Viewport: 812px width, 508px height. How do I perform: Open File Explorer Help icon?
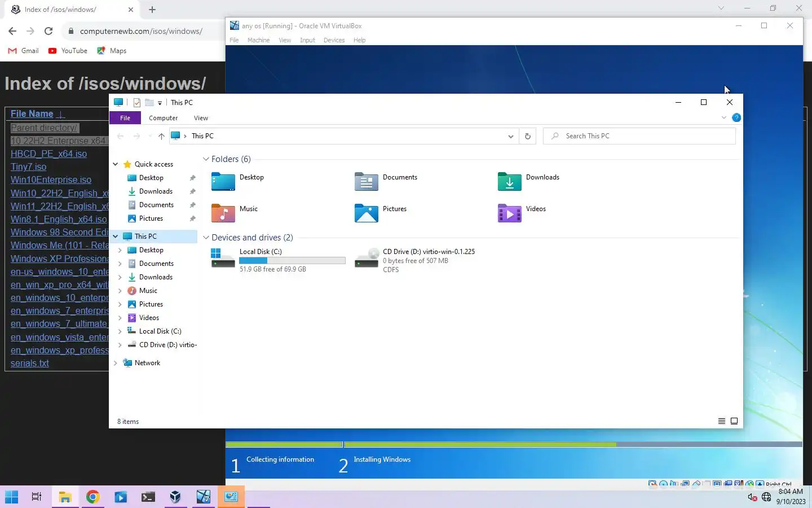[736, 118]
